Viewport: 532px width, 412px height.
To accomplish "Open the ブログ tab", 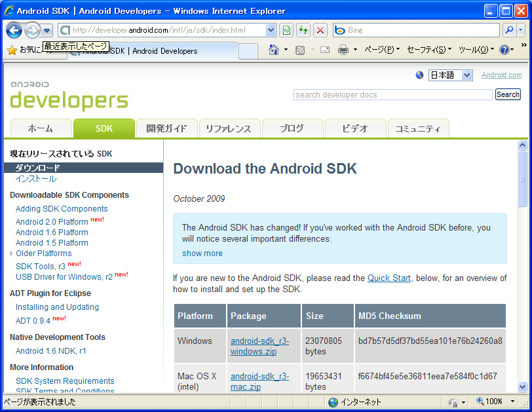I will (292, 128).
